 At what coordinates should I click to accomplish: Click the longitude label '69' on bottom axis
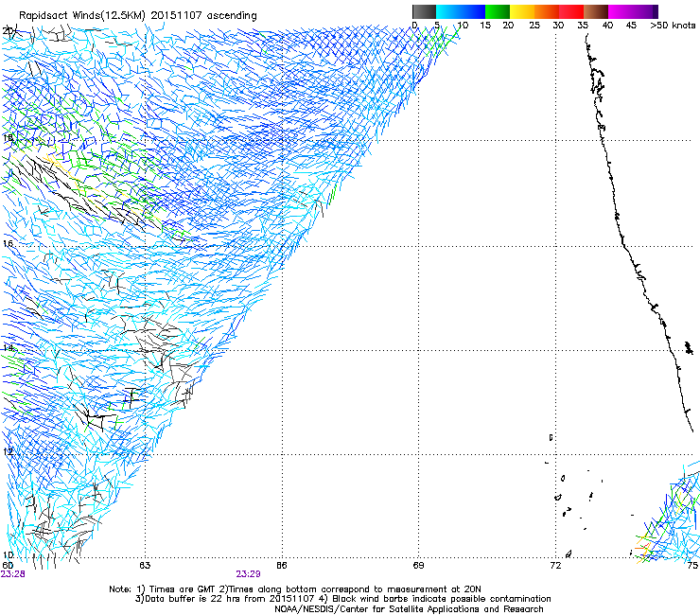click(x=418, y=565)
